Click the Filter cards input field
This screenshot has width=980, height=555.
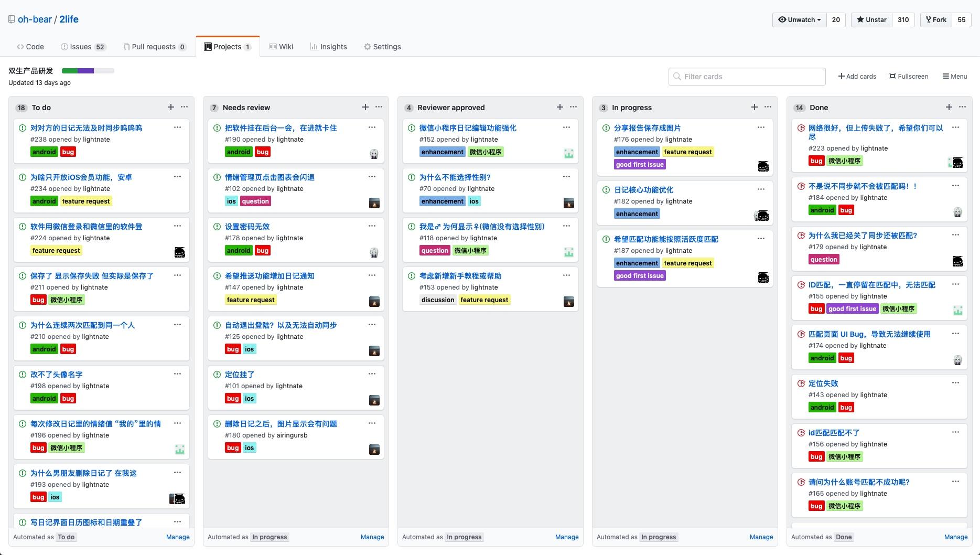pyautogui.click(x=747, y=77)
